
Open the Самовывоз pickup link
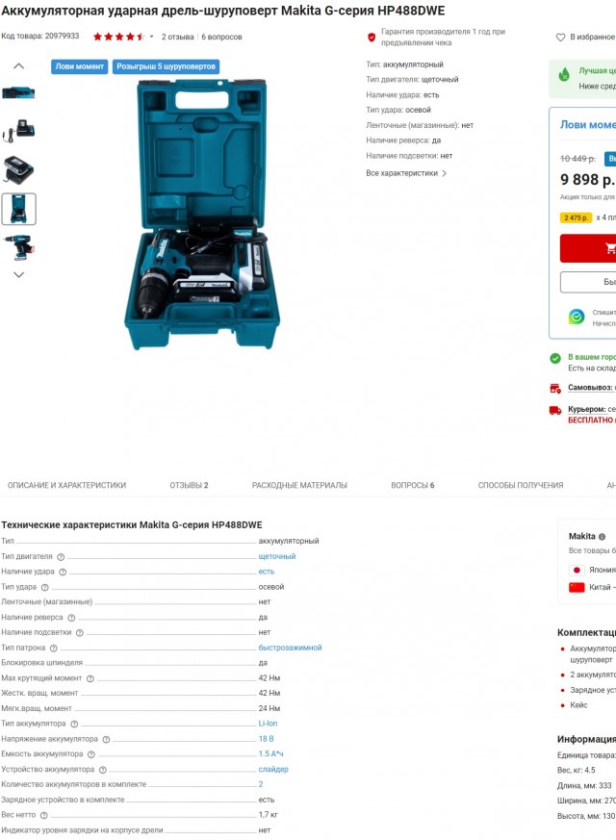pos(590,388)
